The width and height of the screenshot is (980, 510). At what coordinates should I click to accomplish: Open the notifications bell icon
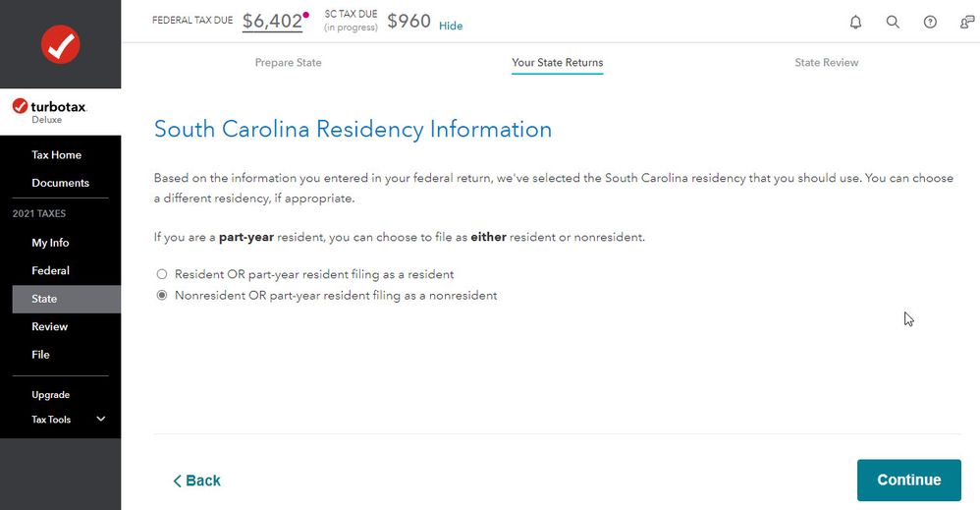pyautogui.click(x=855, y=22)
